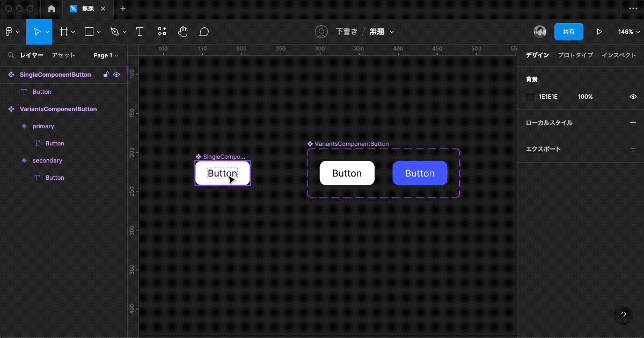Click the search icon in layers panel
This screenshot has height=338, width=644.
[11, 55]
